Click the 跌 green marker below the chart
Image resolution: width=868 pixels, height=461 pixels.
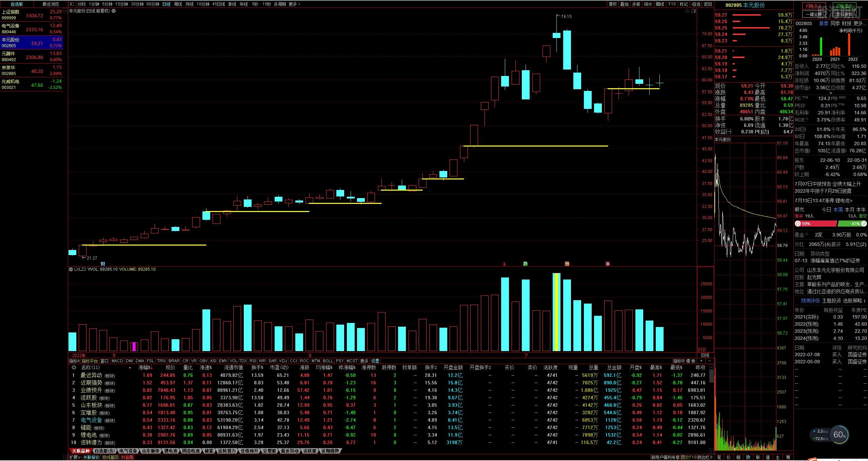(x=525, y=264)
